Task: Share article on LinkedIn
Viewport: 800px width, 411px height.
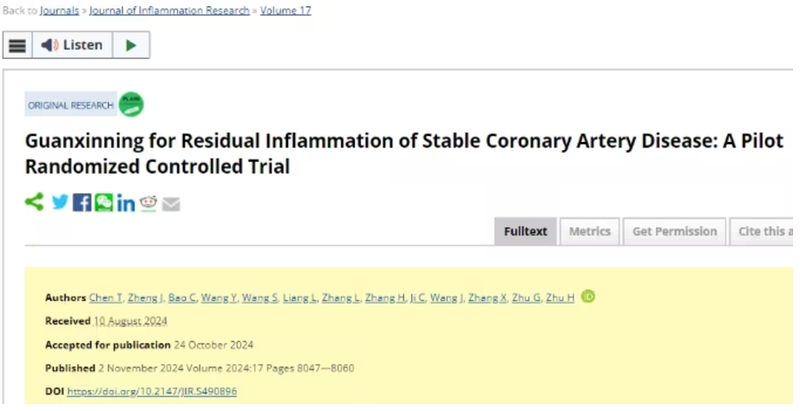Action: [126, 203]
